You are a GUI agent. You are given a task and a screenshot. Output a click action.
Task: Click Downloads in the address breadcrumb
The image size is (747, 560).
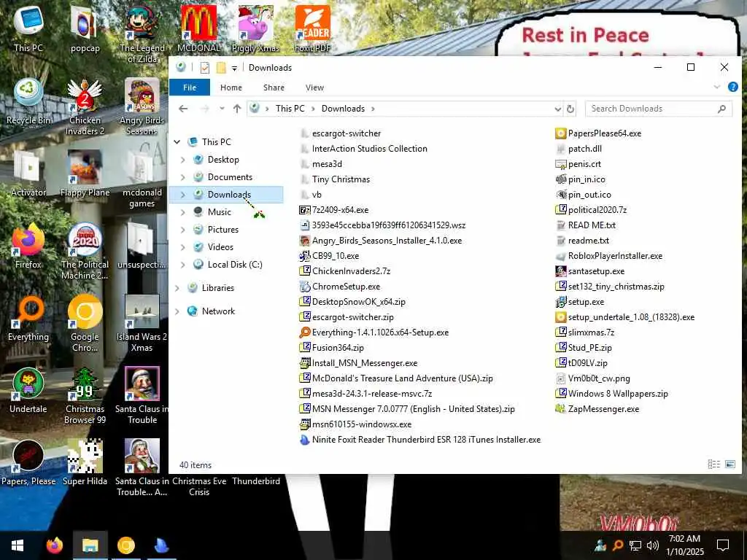[x=343, y=109]
